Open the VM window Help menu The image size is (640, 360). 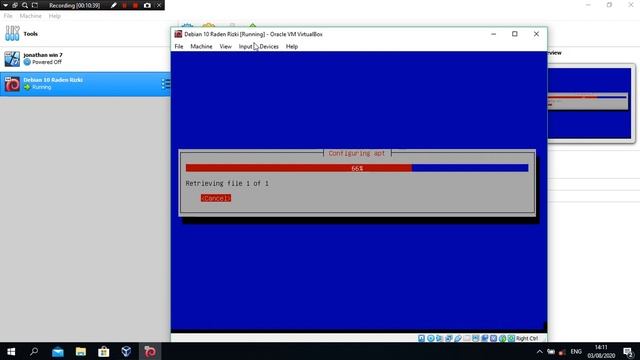pyautogui.click(x=292, y=47)
